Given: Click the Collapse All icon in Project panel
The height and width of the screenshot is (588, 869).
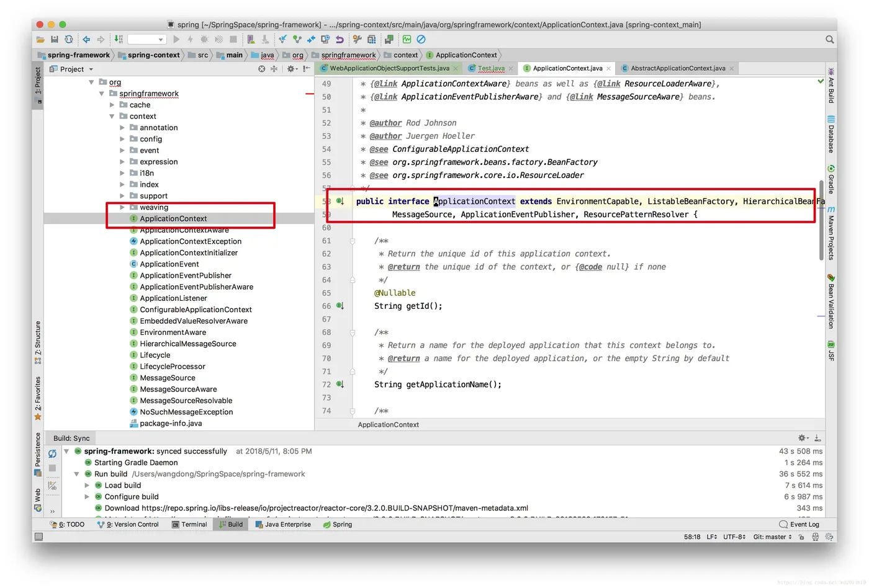Looking at the screenshot, I should pos(274,69).
